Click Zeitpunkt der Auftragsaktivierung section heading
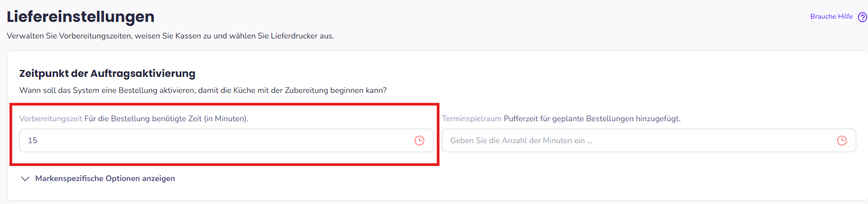 point(107,74)
